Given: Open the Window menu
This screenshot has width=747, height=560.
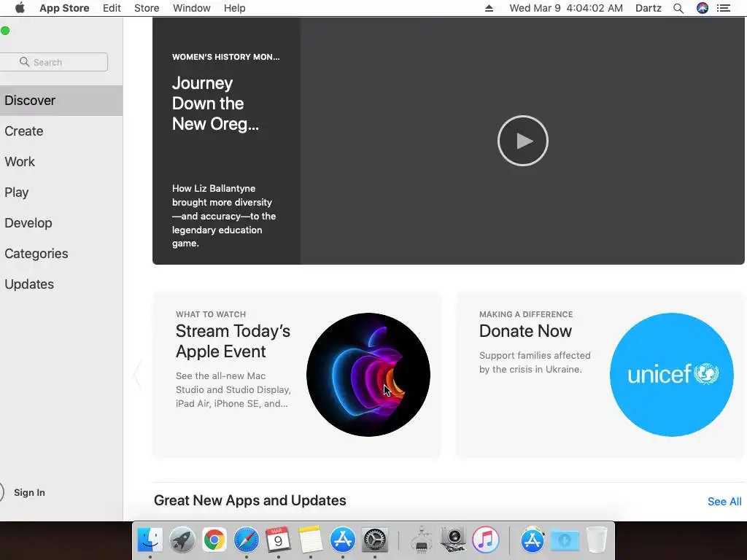Looking at the screenshot, I should [x=192, y=8].
